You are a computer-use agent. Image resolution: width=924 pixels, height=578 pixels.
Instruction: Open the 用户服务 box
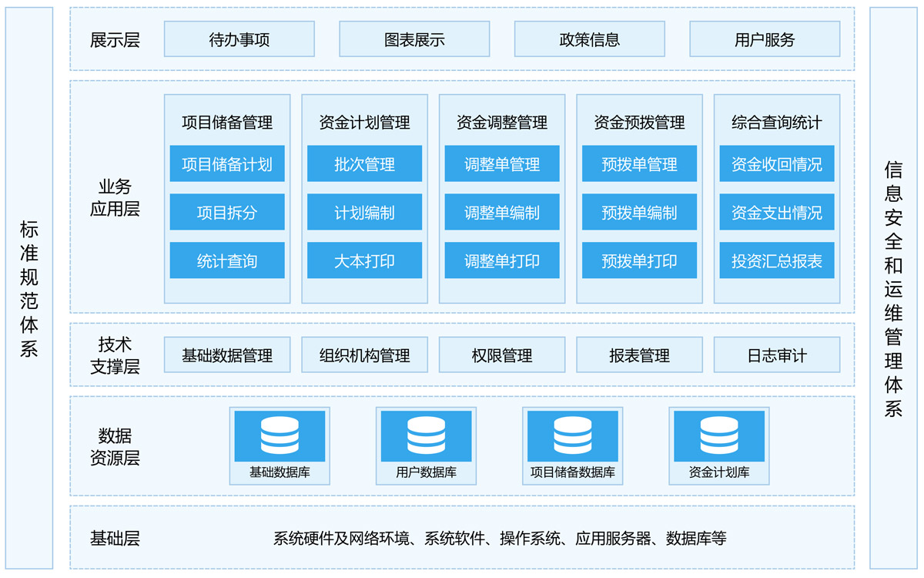point(765,39)
